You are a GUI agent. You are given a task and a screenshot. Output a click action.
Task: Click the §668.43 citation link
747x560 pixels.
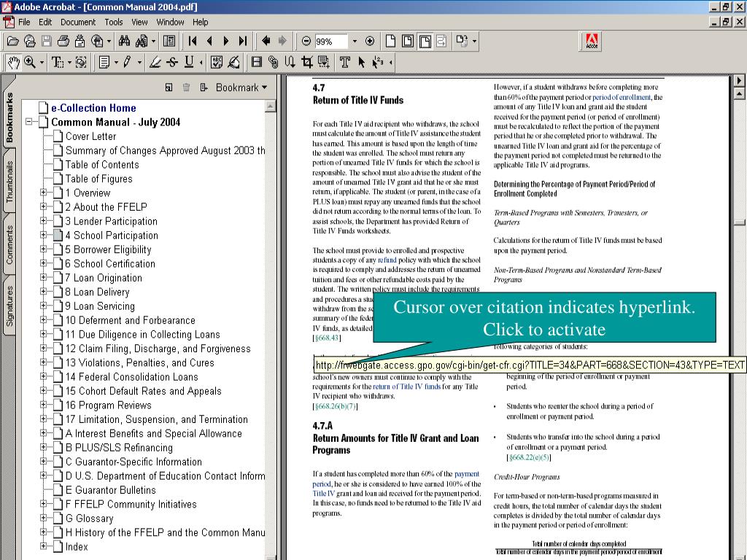327,338
